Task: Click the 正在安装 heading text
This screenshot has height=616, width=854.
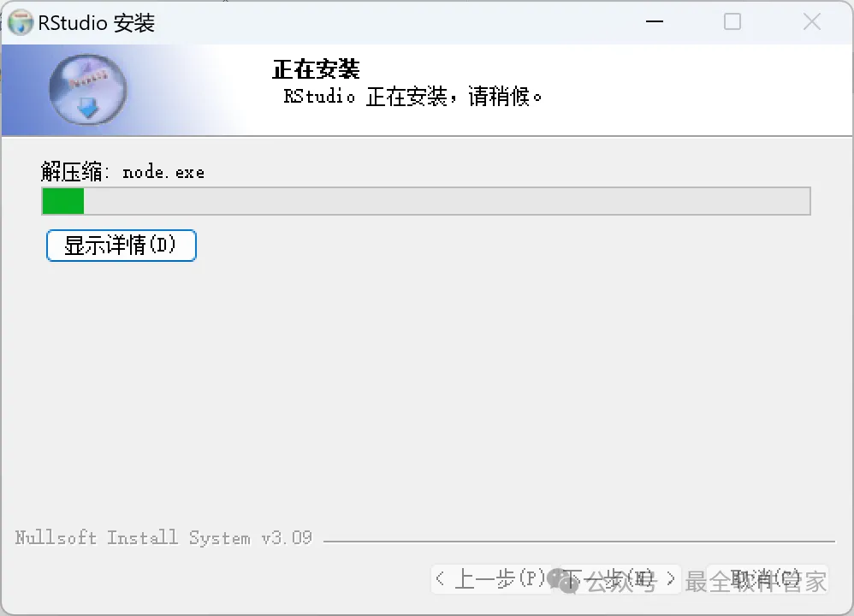Action: (316, 69)
